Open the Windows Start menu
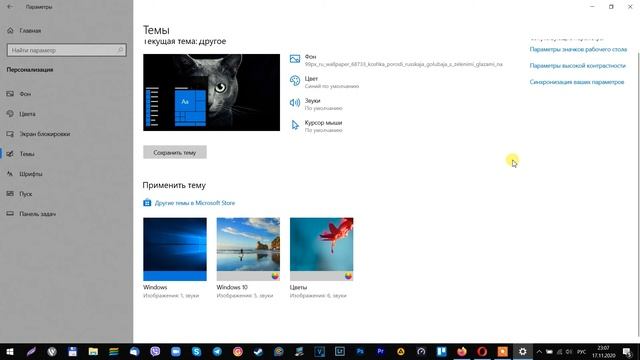 (10, 351)
